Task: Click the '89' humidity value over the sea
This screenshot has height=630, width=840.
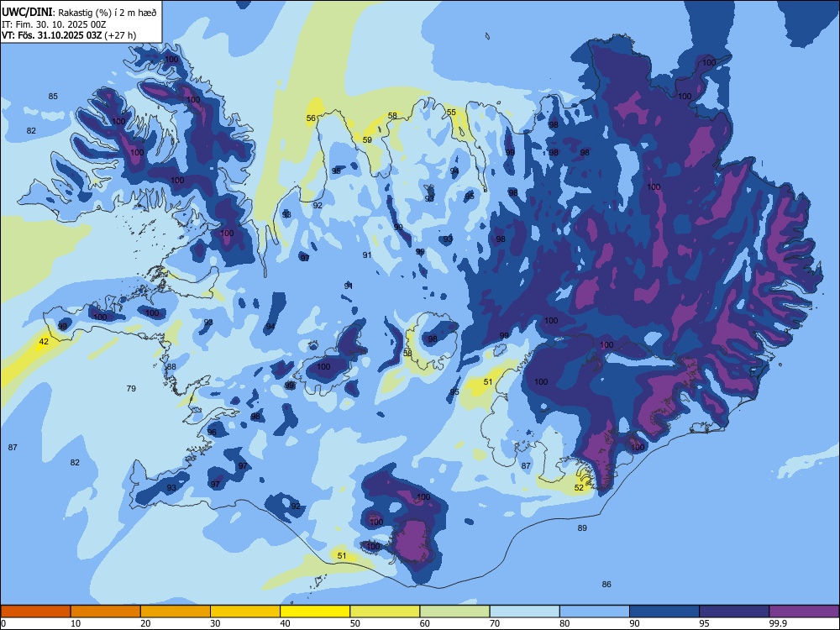Action: [582, 528]
